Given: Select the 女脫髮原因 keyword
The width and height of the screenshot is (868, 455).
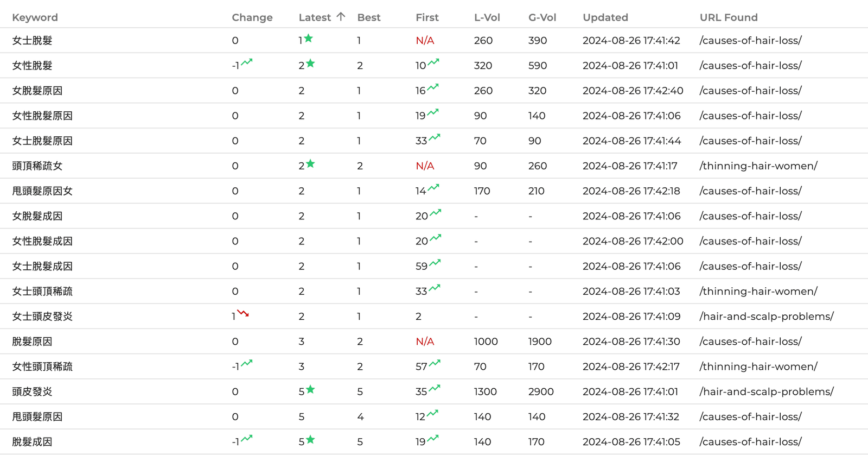Looking at the screenshot, I should (x=37, y=91).
